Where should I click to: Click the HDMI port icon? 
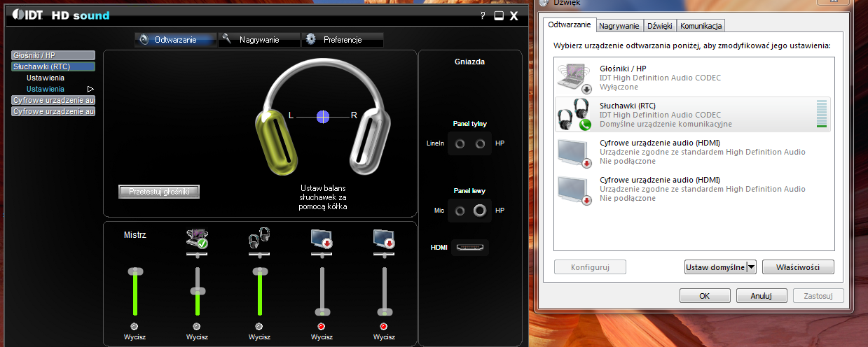471,247
